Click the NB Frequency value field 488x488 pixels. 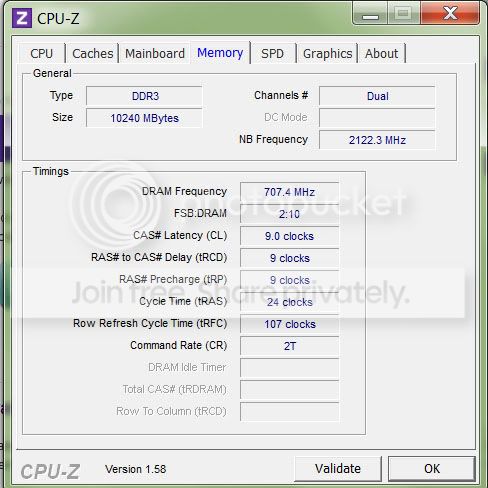coord(377,140)
